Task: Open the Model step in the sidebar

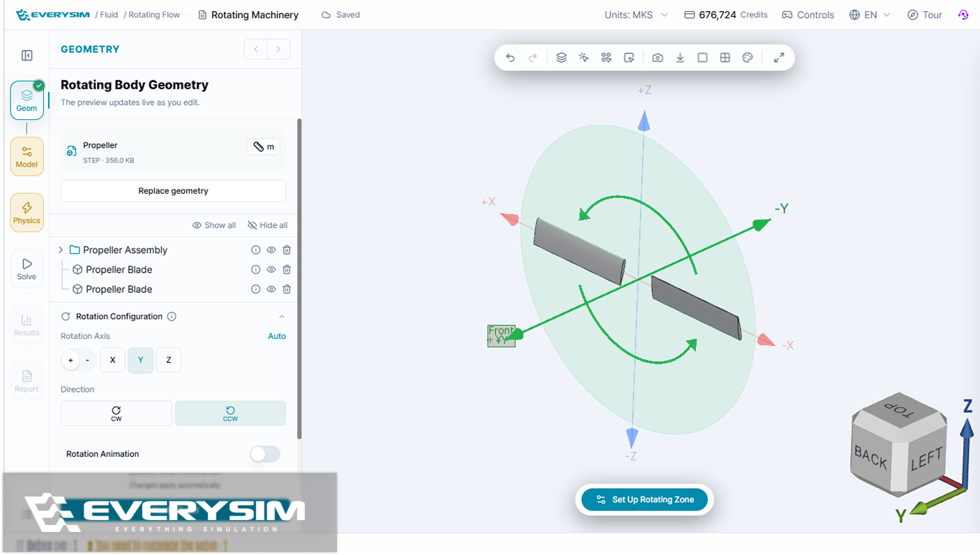Action: (x=27, y=156)
